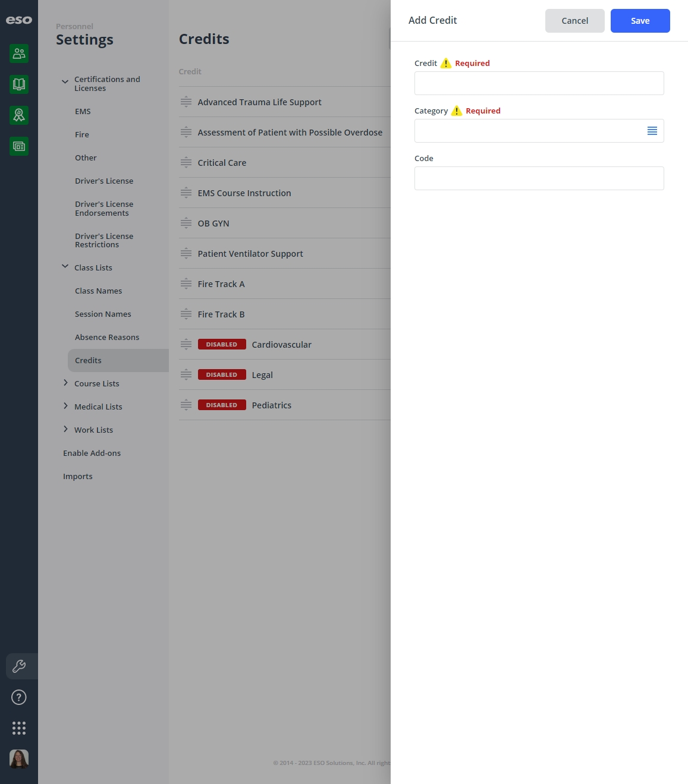Viewport: 688px width, 784px height.
Task: Expand the Course Lists section
Action: click(65, 383)
